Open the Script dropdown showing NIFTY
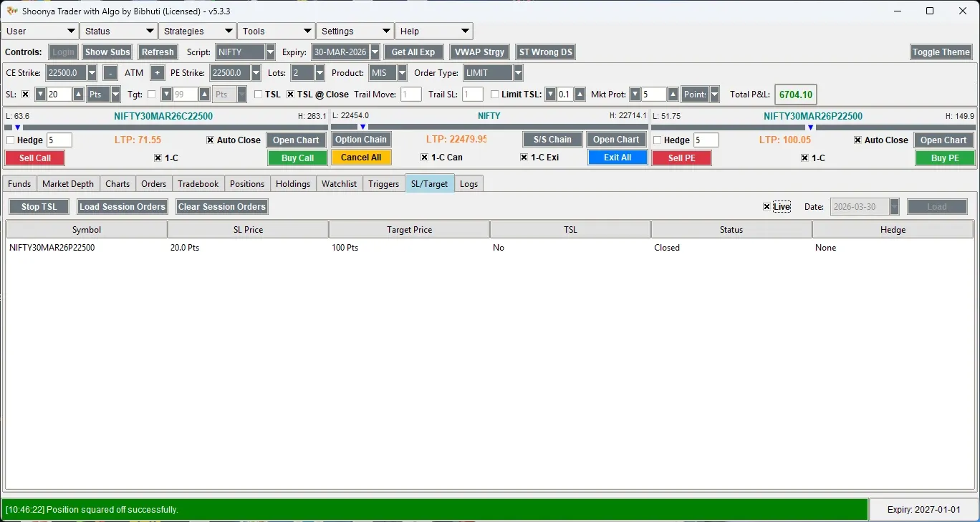The image size is (980, 522). [270, 52]
